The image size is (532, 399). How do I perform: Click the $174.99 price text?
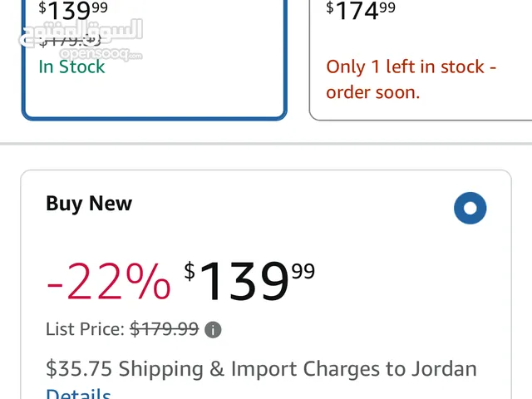point(361,11)
